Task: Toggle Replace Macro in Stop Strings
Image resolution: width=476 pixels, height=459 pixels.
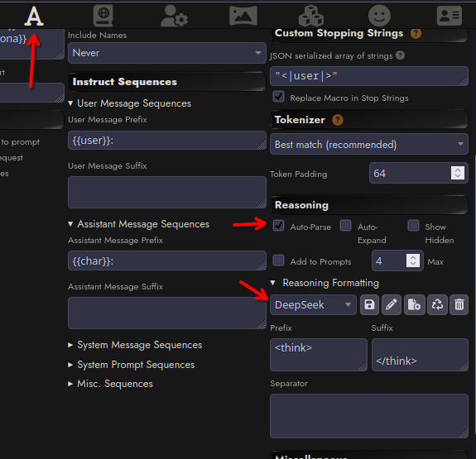Action: pos(278,97)
